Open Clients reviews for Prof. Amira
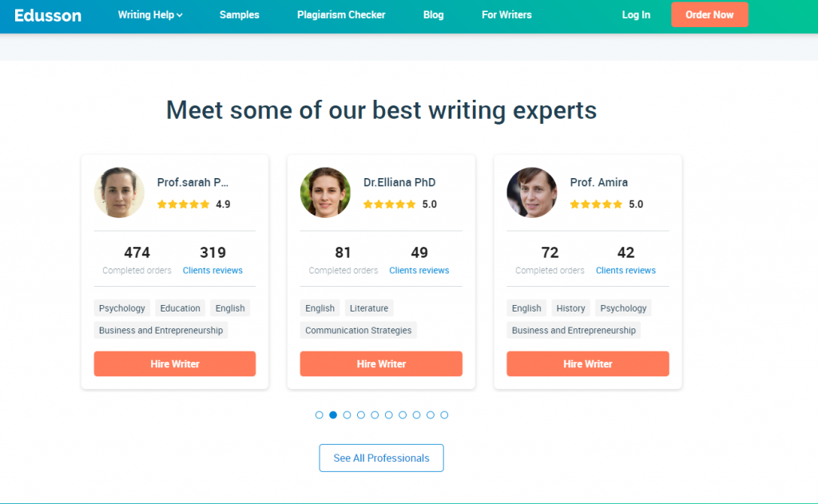 625,270
